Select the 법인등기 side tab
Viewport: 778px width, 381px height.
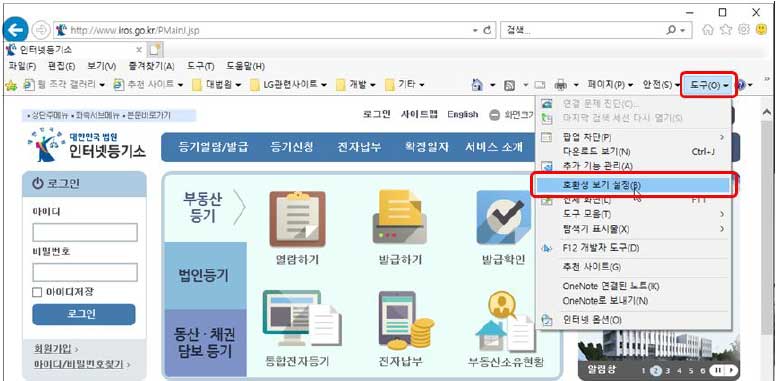[x=204, y=276]
